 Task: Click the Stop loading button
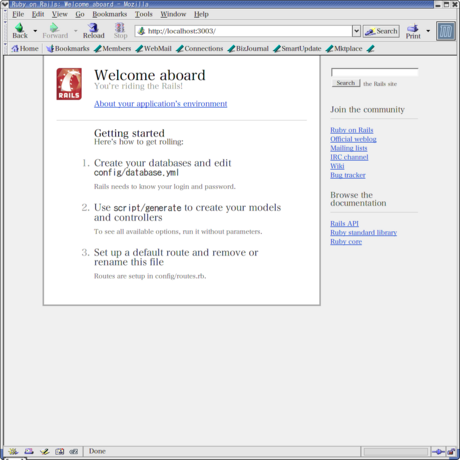120,31
